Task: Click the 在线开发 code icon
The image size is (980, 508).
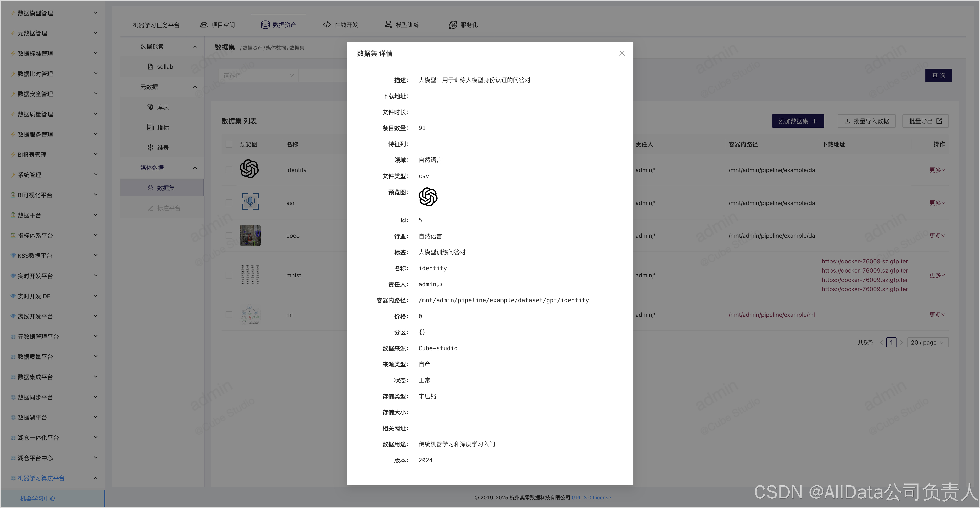Action: [x=326, y=25]
